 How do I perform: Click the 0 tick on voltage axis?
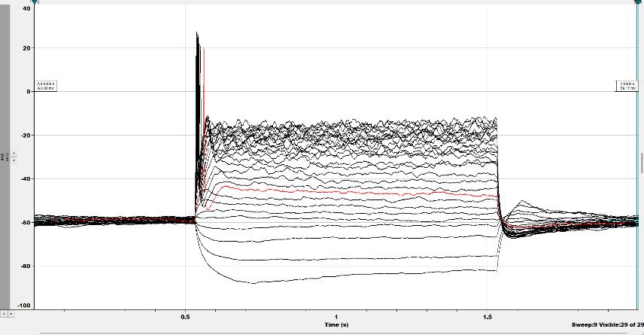tap(29, 92)
